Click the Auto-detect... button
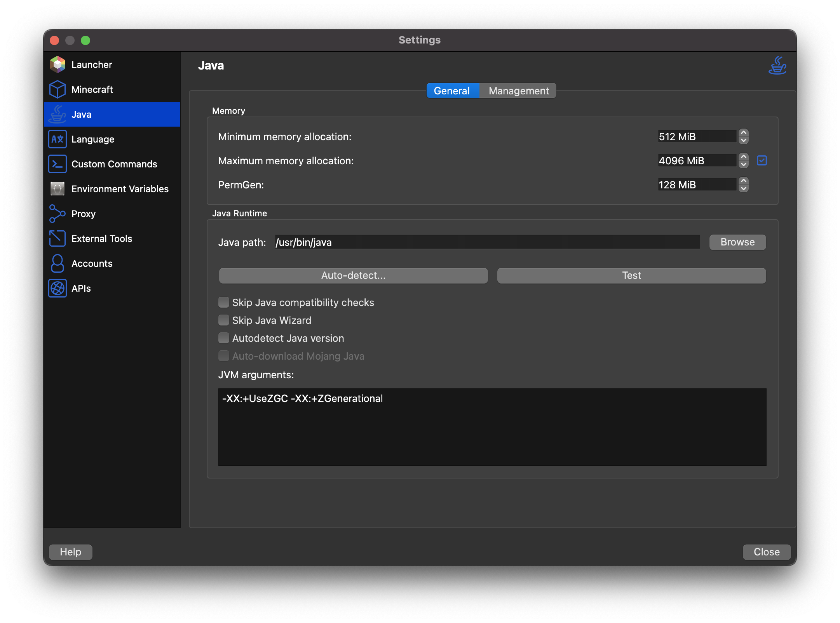Screen dimensions: 840x623 tap(353, 276)
